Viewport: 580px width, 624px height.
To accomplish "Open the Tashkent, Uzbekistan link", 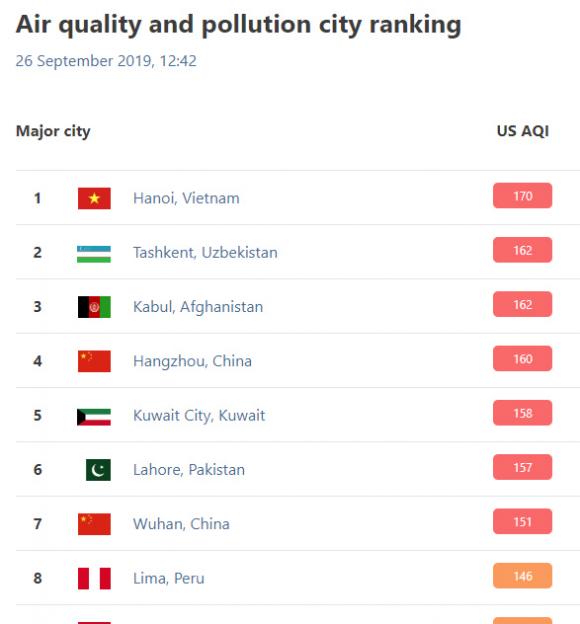I will [205, 252].
